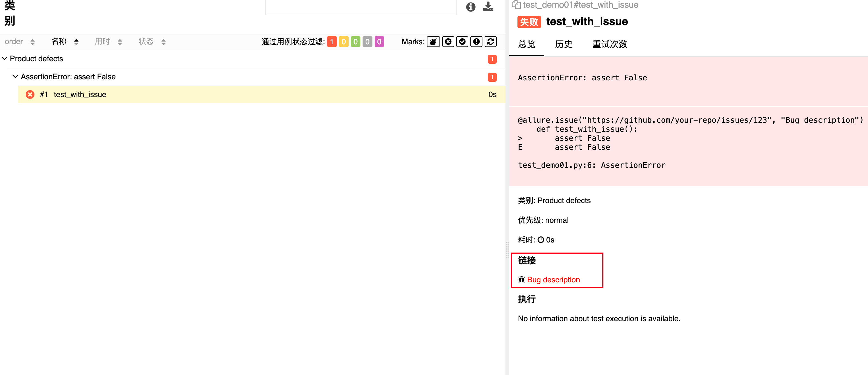This screenshot has width=868, height=375.
Task: Toggle the yellow broken status filter
Action: 343,42
